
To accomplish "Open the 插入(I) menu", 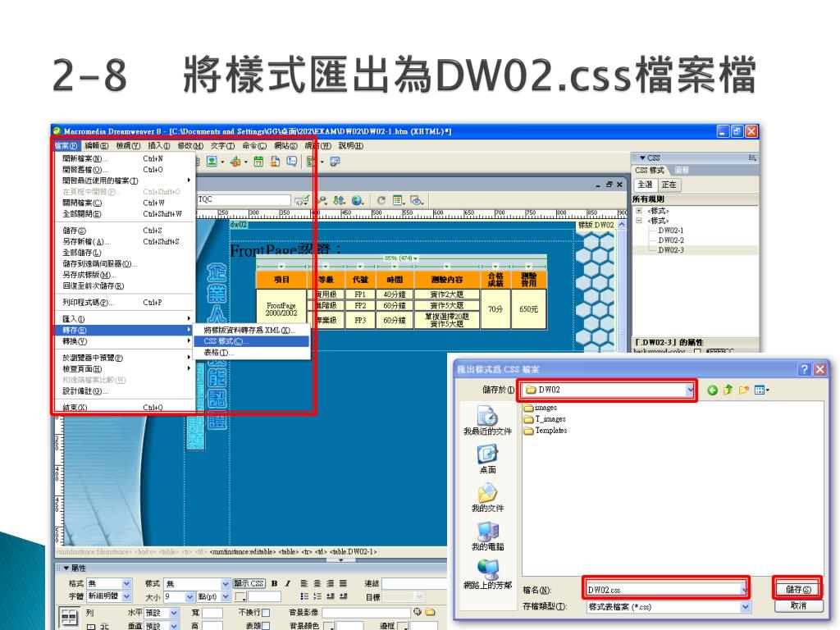I will 158,146.
